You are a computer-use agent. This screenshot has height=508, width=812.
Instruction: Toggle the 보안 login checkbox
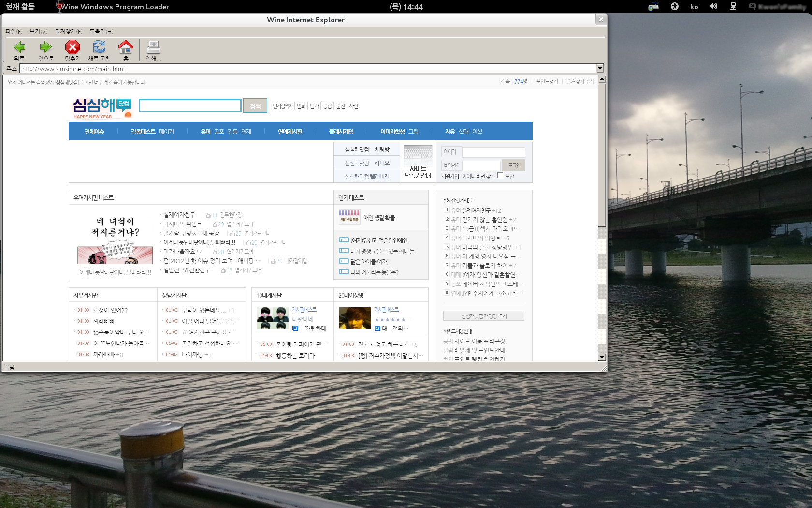pyautogui.click(x=500, y=175)
